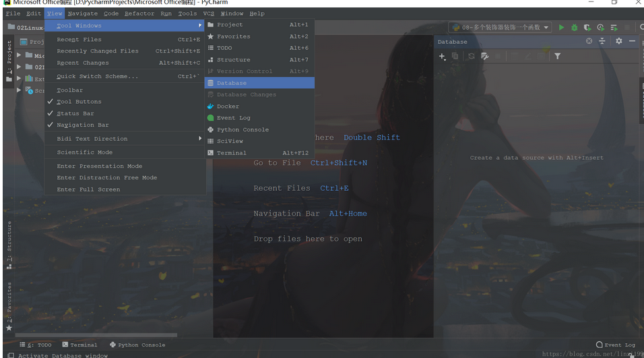The height and width of the screenshot is (358, 644).
Task: Click the Python Console icon in submenu
Action: click(211, 129)
